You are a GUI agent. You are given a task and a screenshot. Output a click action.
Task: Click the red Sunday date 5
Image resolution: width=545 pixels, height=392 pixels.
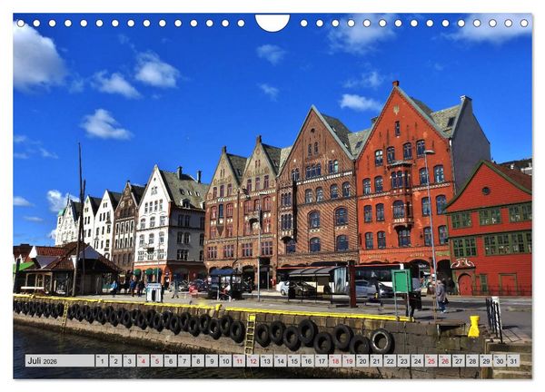tap(157, 361)
